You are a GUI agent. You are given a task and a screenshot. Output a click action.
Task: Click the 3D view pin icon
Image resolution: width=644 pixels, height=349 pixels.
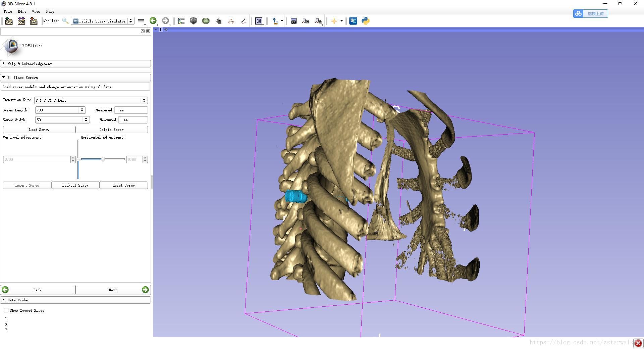pyautogui.click(x=156, y=30)
